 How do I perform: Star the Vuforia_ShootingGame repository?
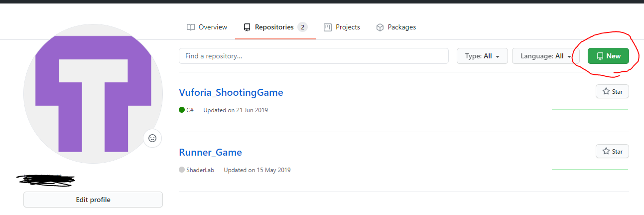click(612, 91)
